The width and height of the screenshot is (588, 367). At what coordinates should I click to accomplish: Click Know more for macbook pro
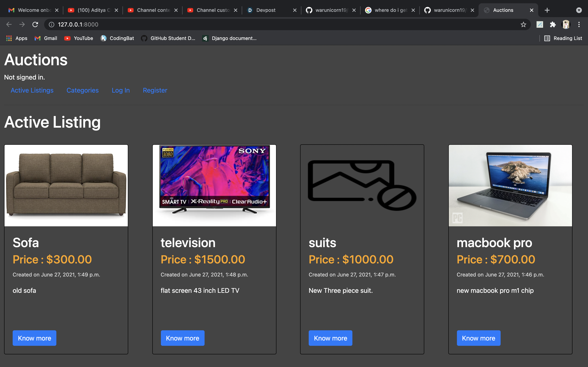(x=478, y=338)
